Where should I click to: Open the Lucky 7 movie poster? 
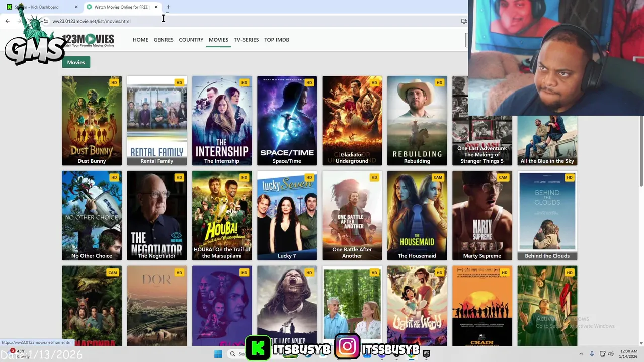pos(287,216)
